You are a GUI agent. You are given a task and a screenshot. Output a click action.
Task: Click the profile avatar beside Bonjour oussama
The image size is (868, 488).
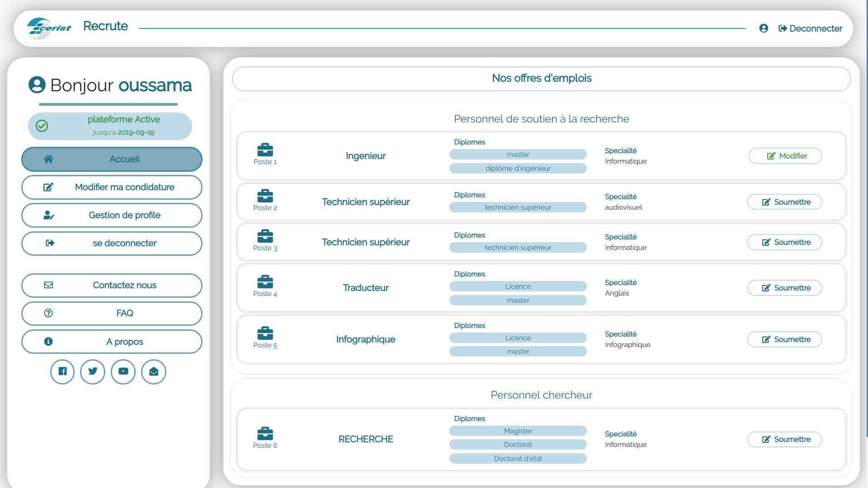click(37, 84)
